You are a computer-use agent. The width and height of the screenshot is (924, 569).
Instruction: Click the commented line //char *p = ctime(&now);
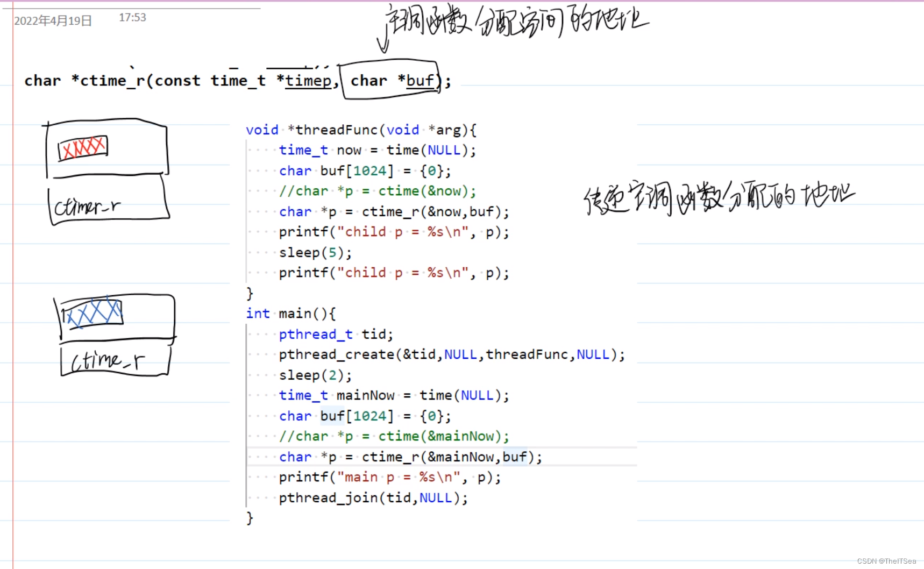click(x=378, y=191)
